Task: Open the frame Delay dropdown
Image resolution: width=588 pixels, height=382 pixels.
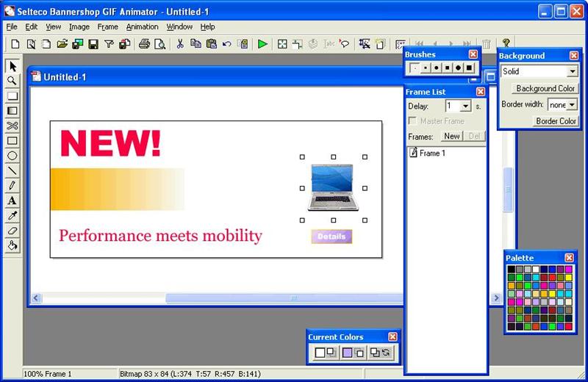Action: point(465,107)
